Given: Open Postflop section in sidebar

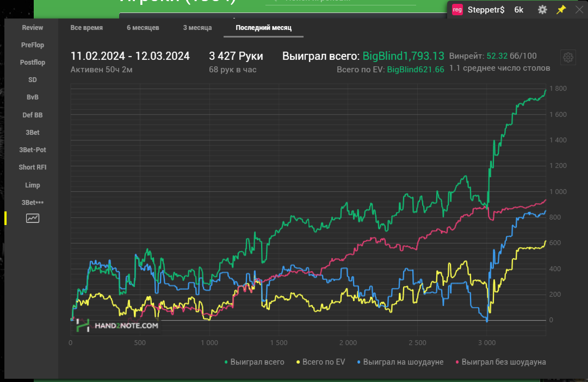Looking at the screenshot, I should tap(32, 62).
